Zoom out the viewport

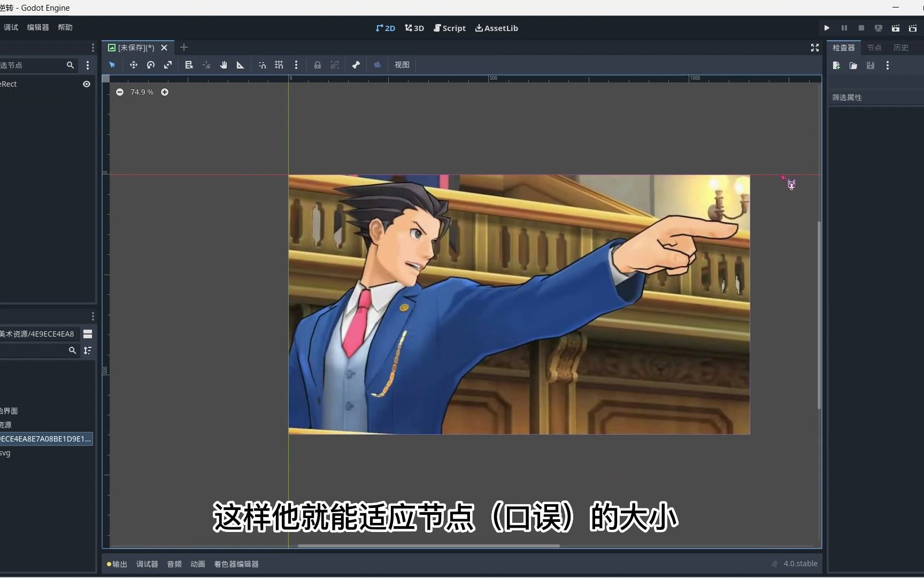[120, 92]
